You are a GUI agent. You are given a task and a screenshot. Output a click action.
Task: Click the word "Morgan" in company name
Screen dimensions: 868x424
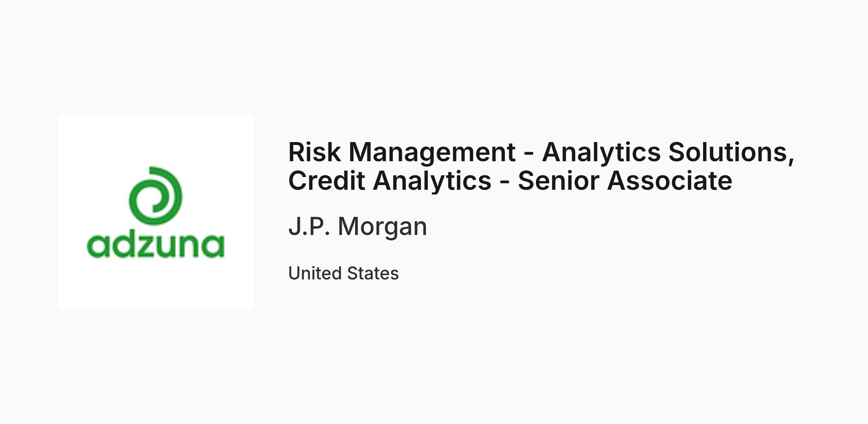point(383,227)
